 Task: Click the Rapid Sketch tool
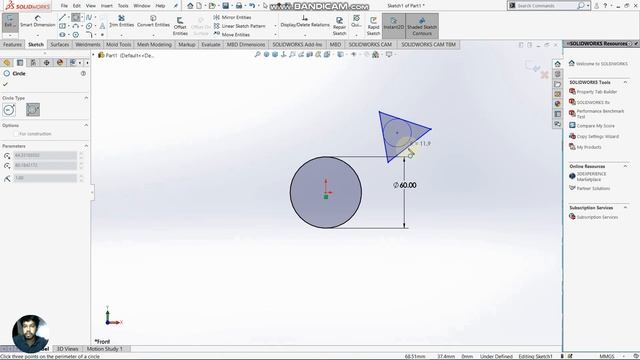(373, 26)
